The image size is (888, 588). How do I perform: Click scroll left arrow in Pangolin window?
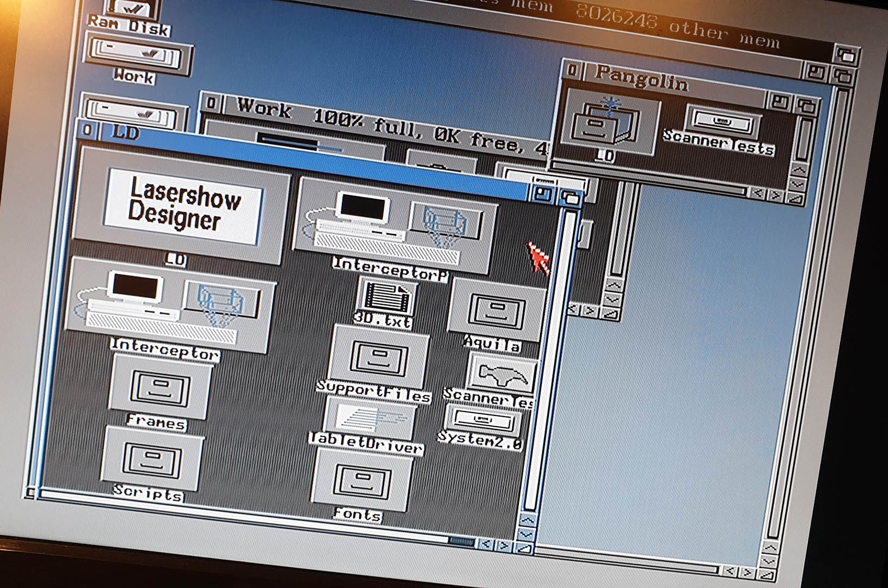pyautogui.click(x=757, y=192)
